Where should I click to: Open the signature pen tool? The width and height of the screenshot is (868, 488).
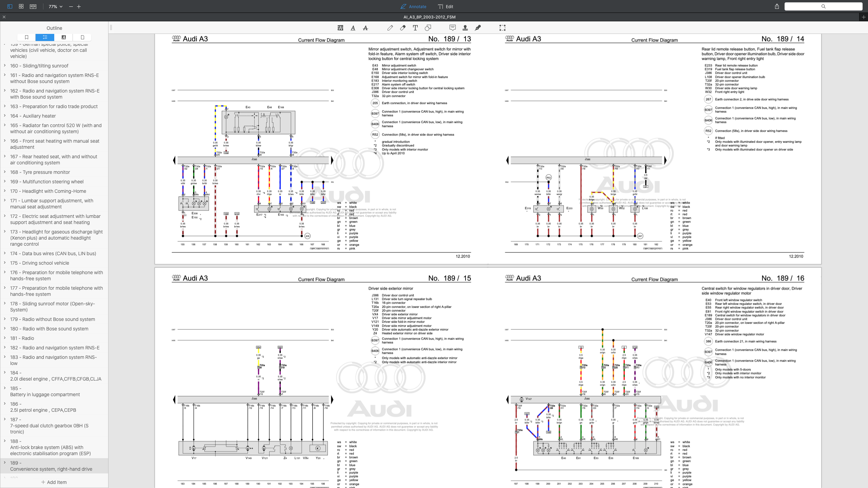[478, 28]
